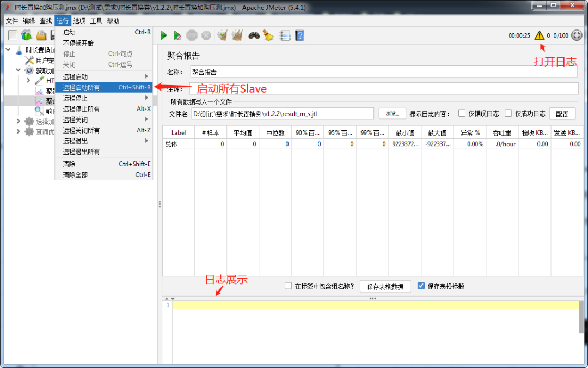Open the Function Helper list icon
588x368 pixels.
coord(285,35)
